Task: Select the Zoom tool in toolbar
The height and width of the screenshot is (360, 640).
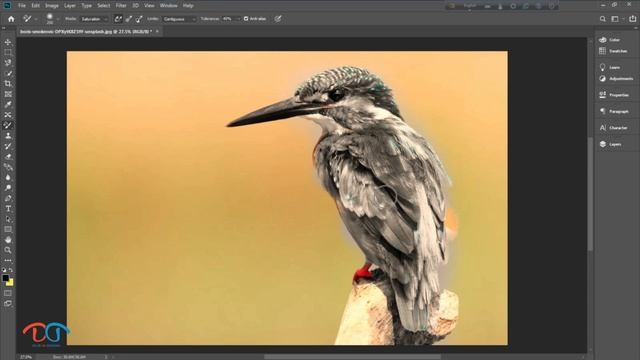Action: click(x=8, y=250)
